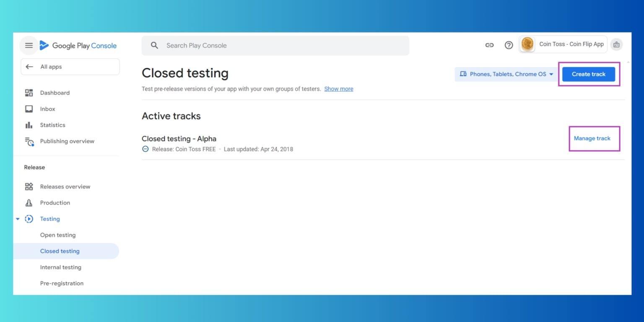Viewport: 644px width, 322px height.
Task: Click the Testing circular play icon
Action: [29, 219]
